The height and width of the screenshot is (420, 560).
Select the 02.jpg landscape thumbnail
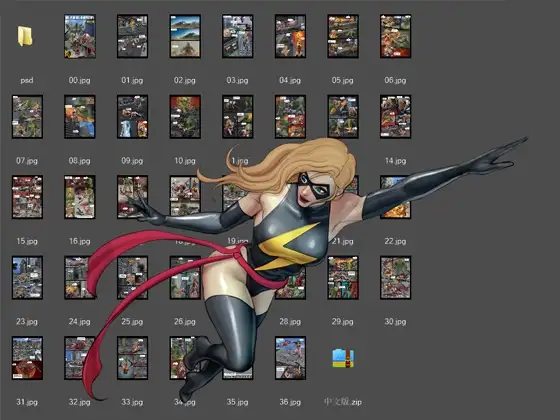point(185,36)
